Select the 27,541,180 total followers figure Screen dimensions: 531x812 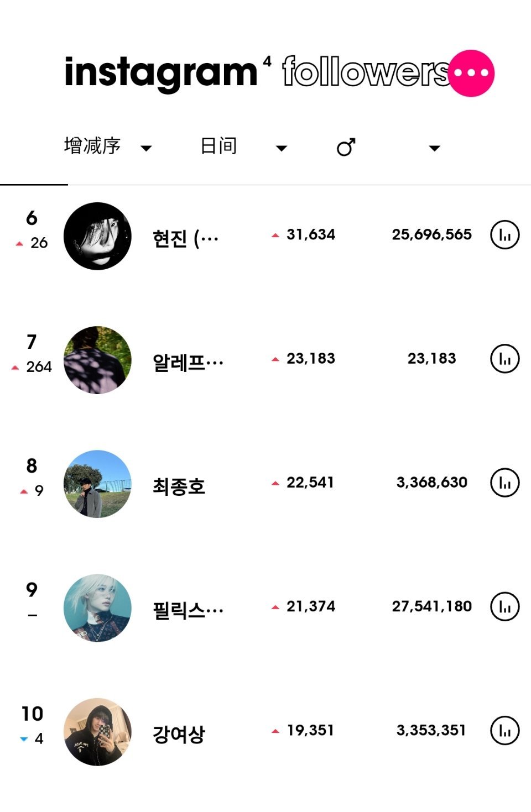click(432, 606)
